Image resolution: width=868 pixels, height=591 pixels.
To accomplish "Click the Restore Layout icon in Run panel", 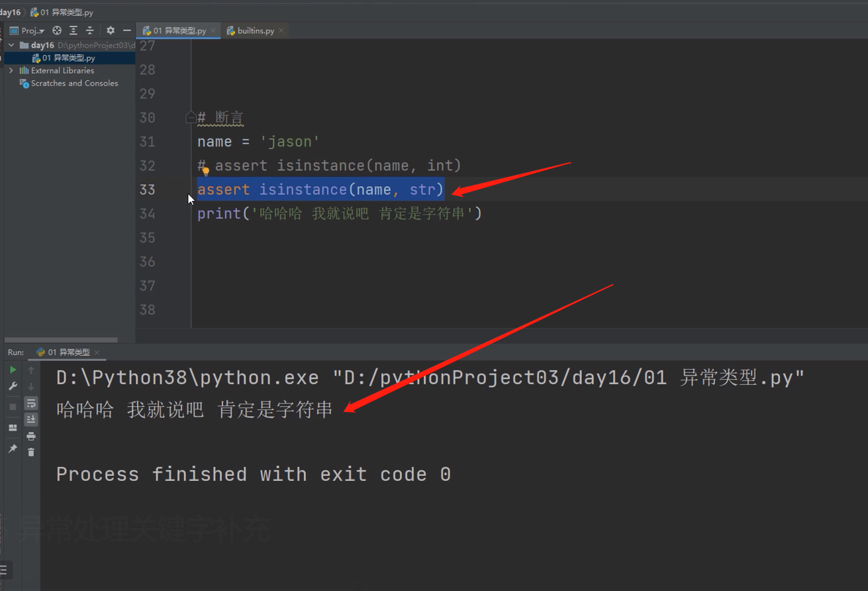I will tap(13, 428).
